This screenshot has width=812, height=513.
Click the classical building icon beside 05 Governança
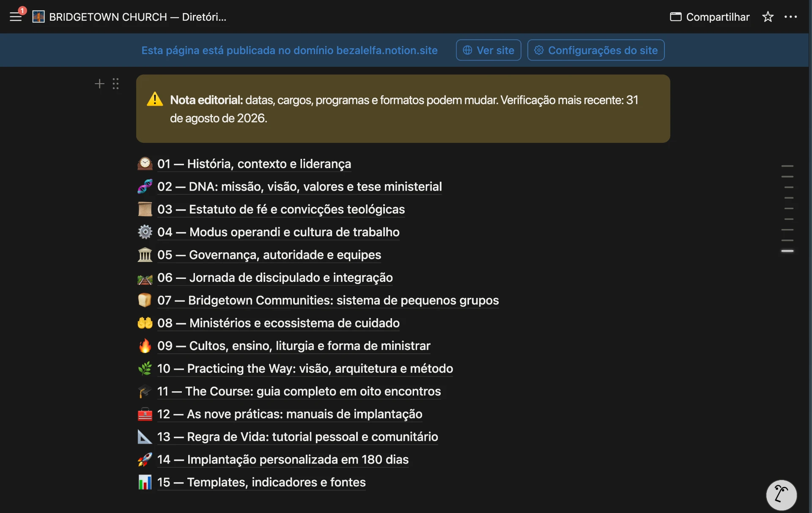pos(145,255)
